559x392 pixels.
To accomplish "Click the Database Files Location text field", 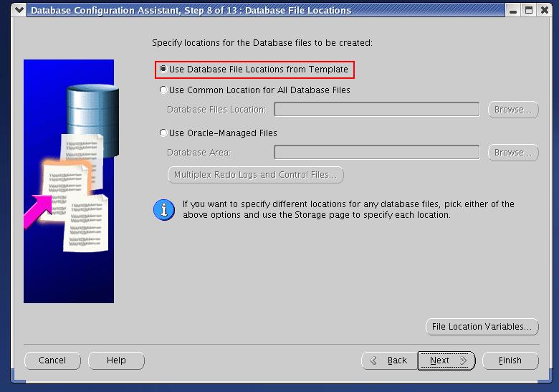I will (376, 110).
